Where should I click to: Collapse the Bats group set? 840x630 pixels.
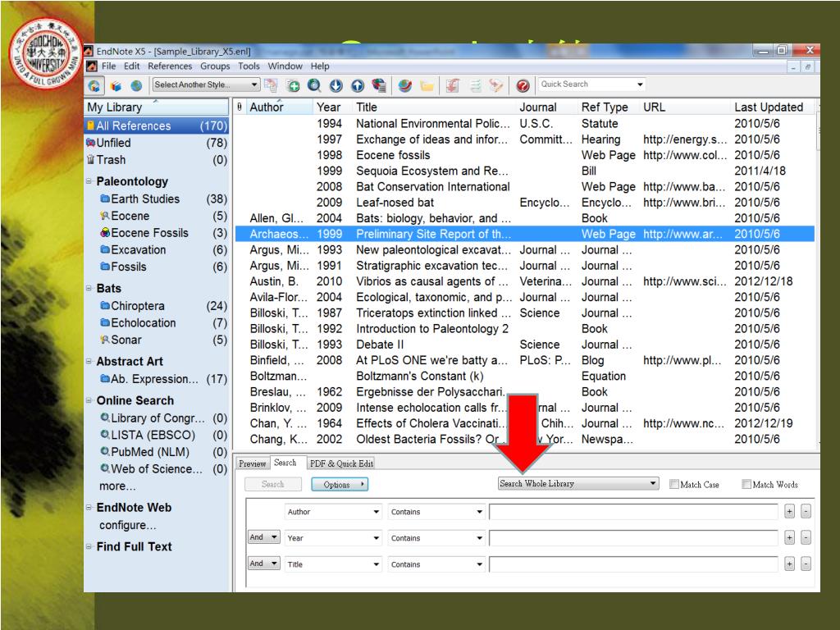point(89,288)
